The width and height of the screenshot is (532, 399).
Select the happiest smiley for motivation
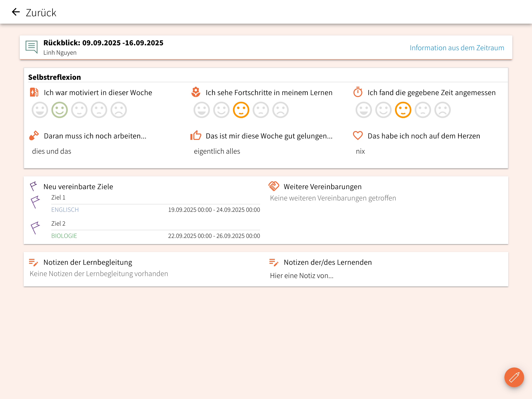[x=40, y=110]
